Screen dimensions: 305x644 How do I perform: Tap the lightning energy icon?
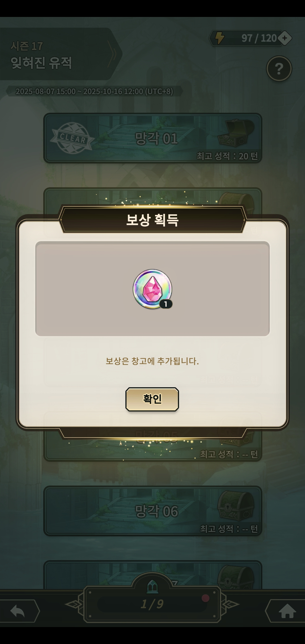point(220,38)
